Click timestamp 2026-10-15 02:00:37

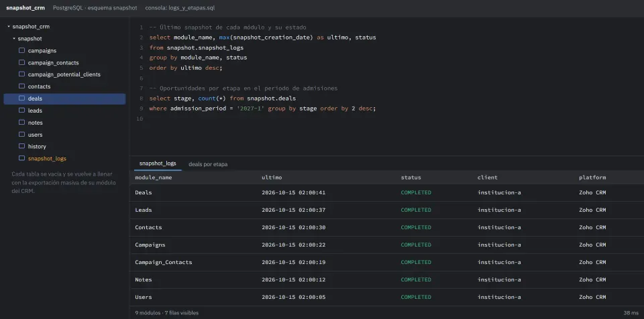pos(294,210)
